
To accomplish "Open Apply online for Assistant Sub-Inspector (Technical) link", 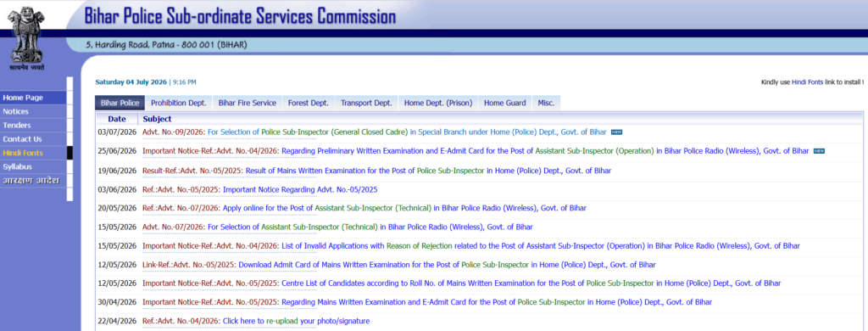I will click(x=364, y=208).
